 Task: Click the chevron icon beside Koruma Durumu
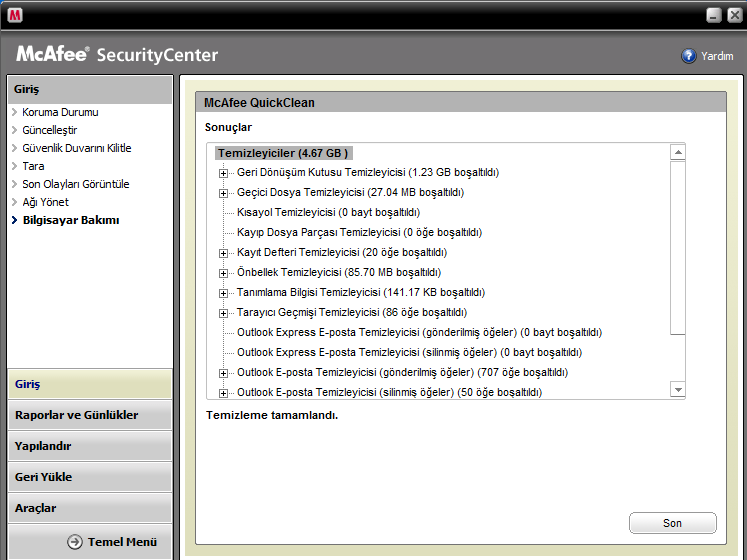14,112
